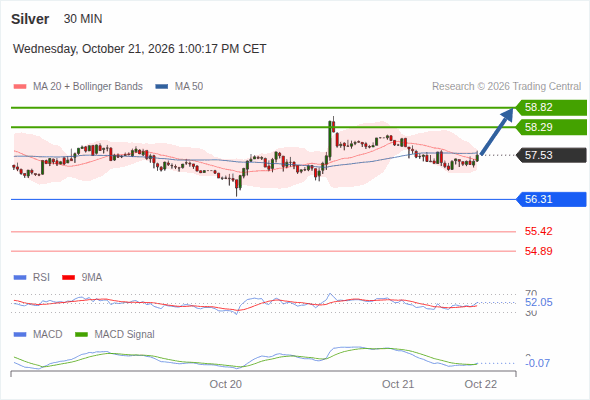Click the 55.42 red support value

tap(538, 231)
